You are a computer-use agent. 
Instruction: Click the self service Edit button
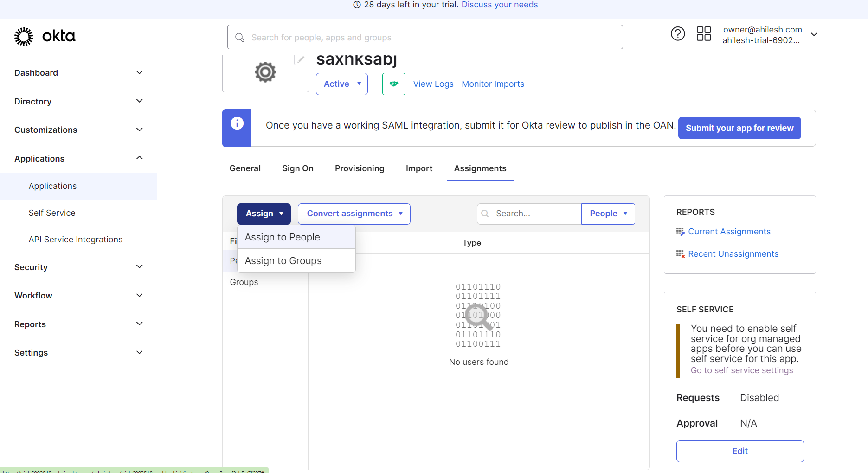740,451
